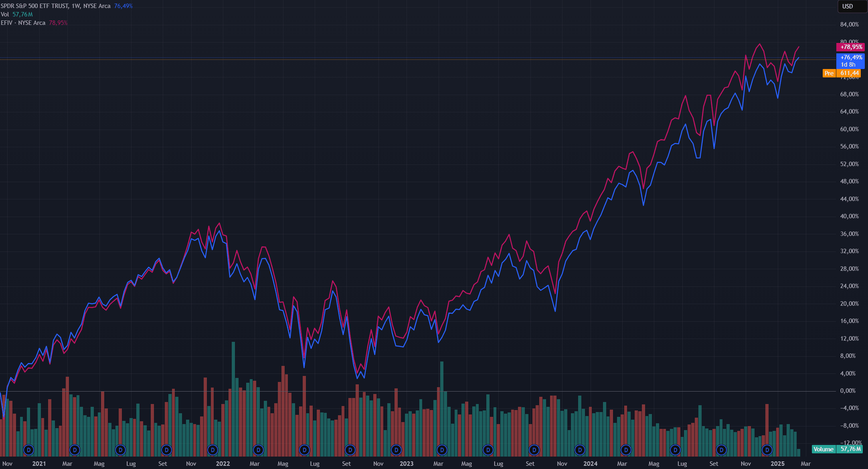
Task: Click the 2021 year label on time axis
Action: coord(39,464)
